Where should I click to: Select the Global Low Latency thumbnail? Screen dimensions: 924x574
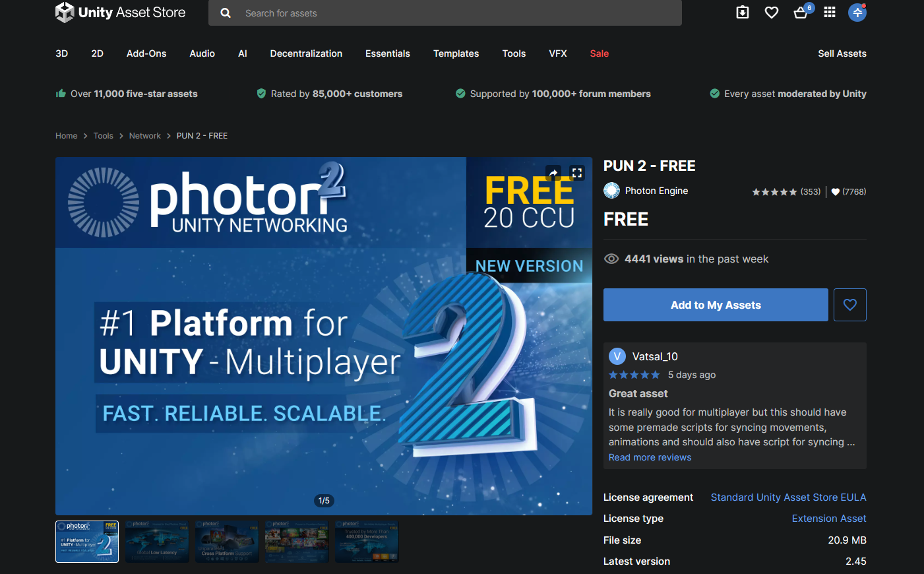click(157, 542)
